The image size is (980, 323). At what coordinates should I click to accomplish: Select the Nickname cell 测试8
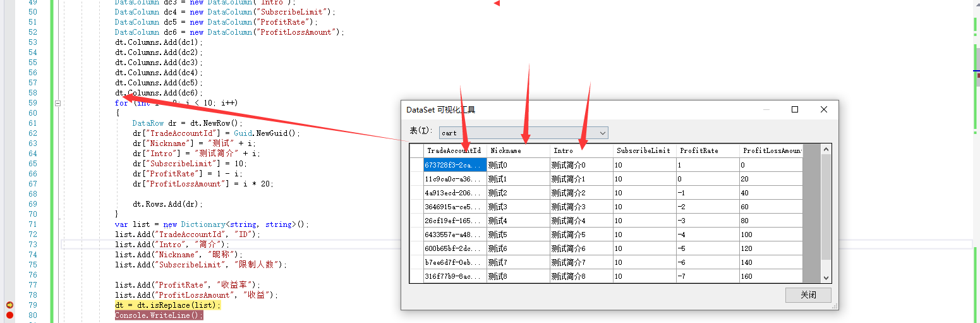518,276
